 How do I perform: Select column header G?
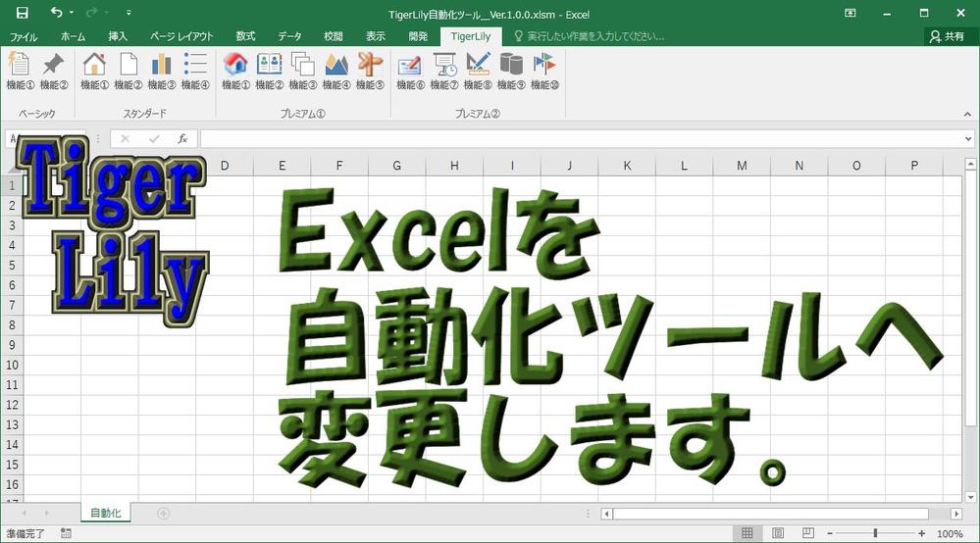pos(397,166)
